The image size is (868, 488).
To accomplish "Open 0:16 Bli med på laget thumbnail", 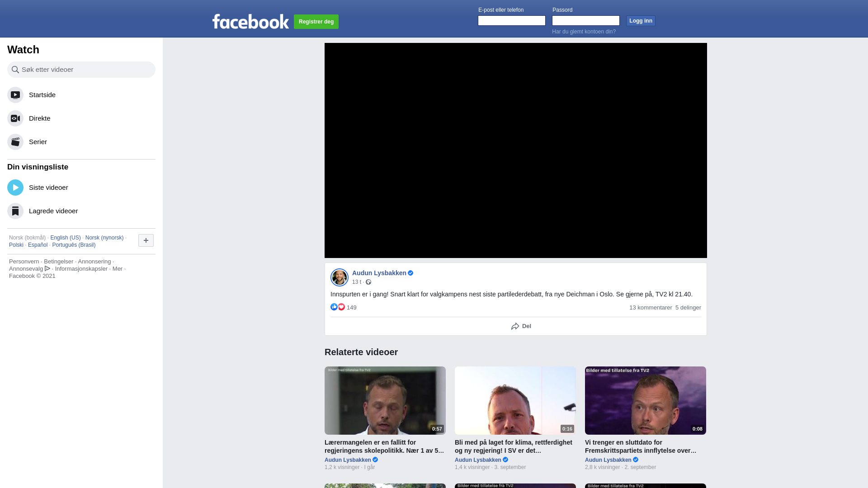I will (x=515, y=400).
